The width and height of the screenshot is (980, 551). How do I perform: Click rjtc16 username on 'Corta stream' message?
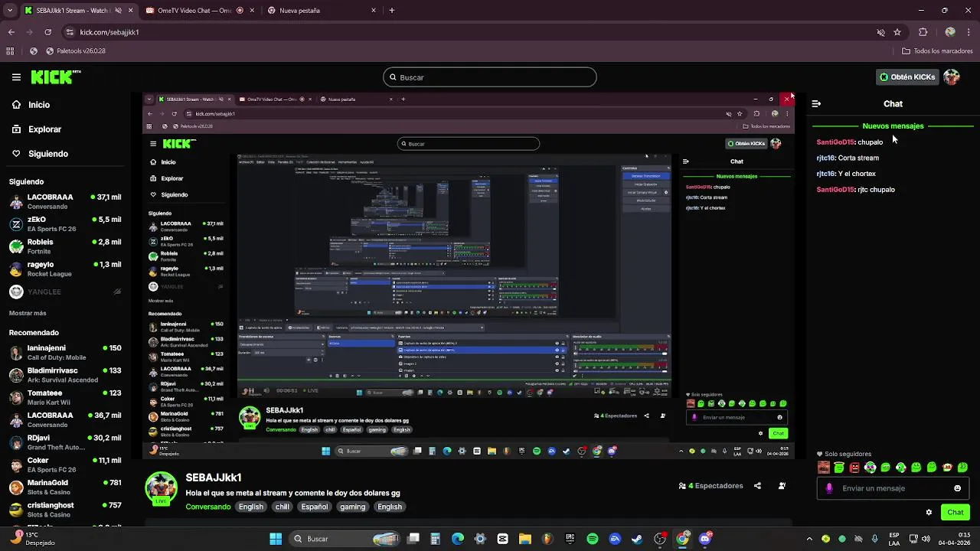pos(825,158)
